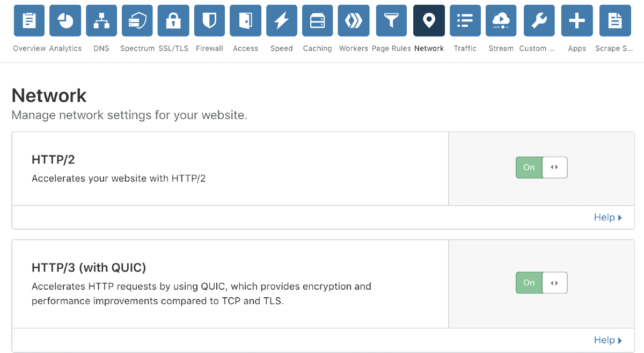This screenshot has width=644, height=353.
Task: Open Spectrum configuration
Action: (137, 20)
